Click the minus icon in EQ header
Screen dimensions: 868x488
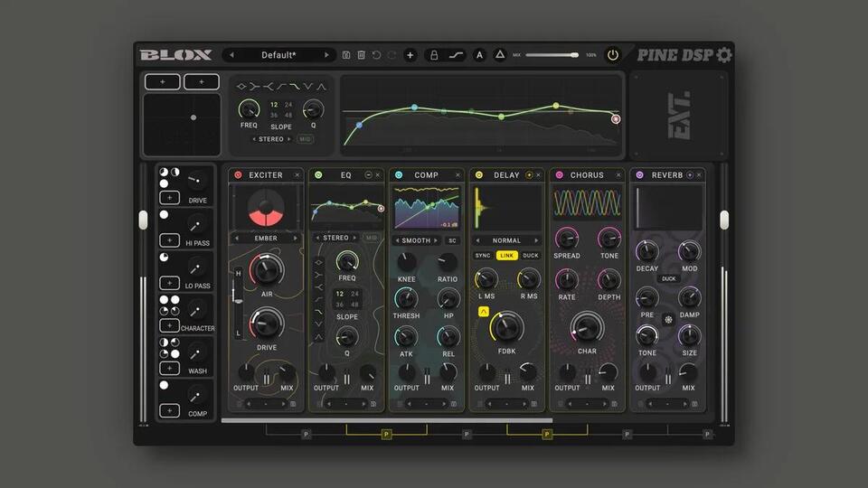(368, 174)
